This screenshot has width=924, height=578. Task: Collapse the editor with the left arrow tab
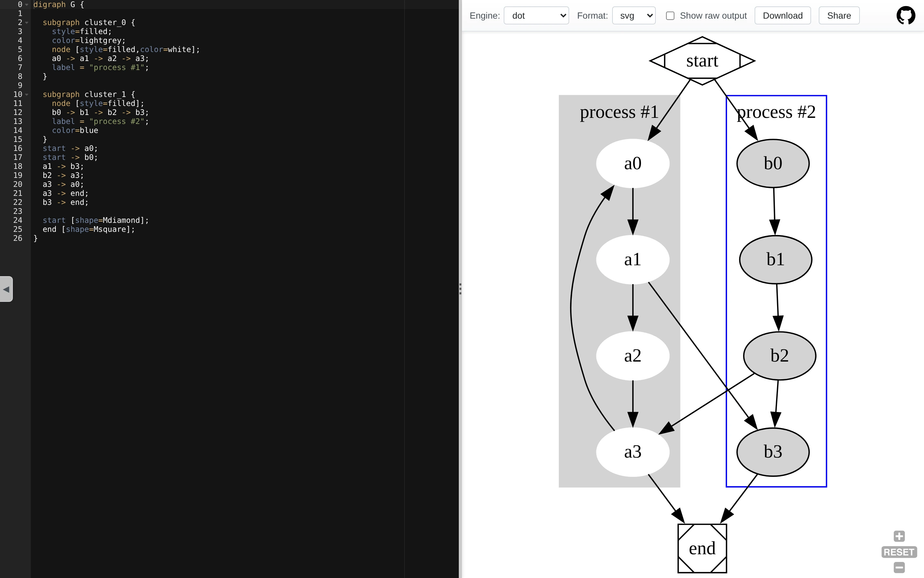coord(6,289)
